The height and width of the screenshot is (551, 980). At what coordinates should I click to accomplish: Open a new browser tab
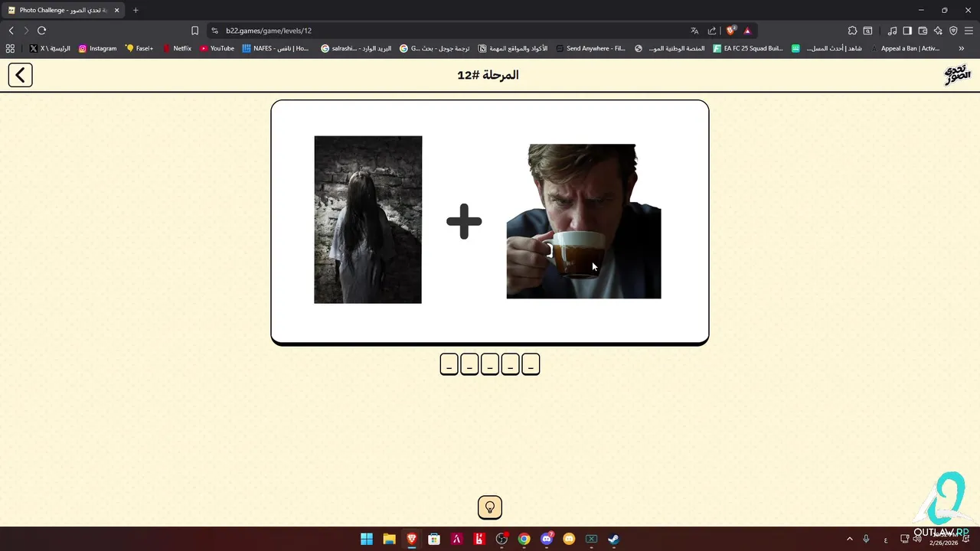136,11
